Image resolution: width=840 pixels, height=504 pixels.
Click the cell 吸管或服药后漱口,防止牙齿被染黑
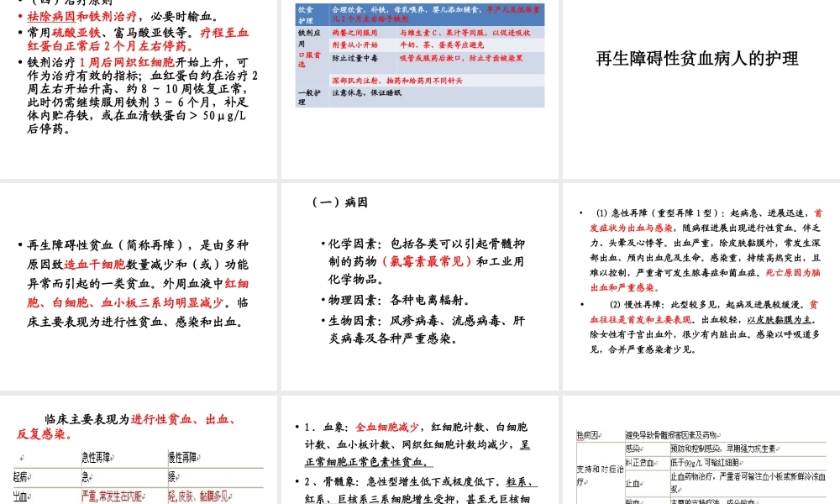click(x=461, y=58)
